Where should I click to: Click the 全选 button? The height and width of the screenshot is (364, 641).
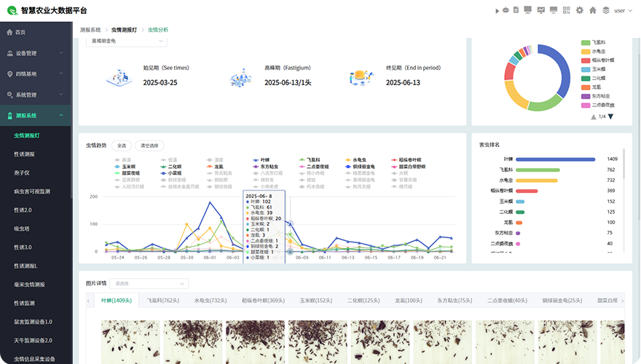[x=122, y=146]
